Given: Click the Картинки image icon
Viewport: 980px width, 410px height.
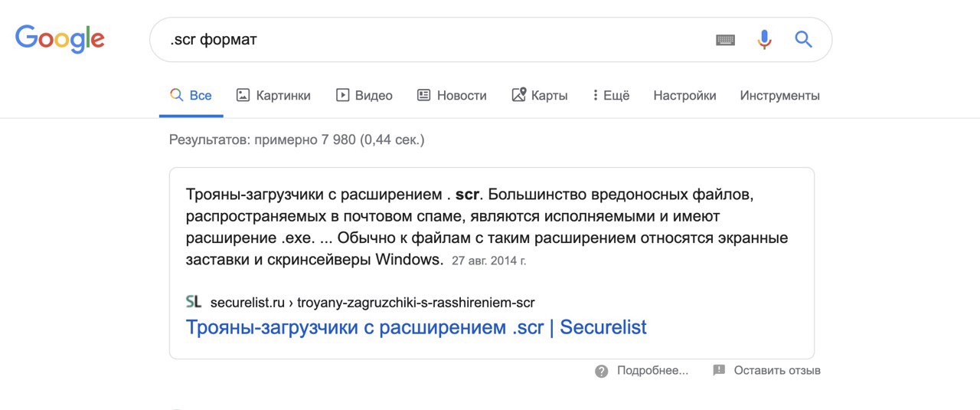Looking at the screenshot, I should tap(243, 95).
